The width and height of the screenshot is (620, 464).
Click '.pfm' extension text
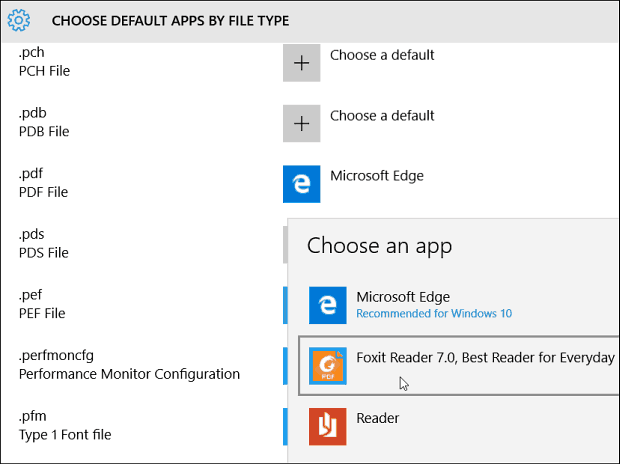click(x=32, y=416)
